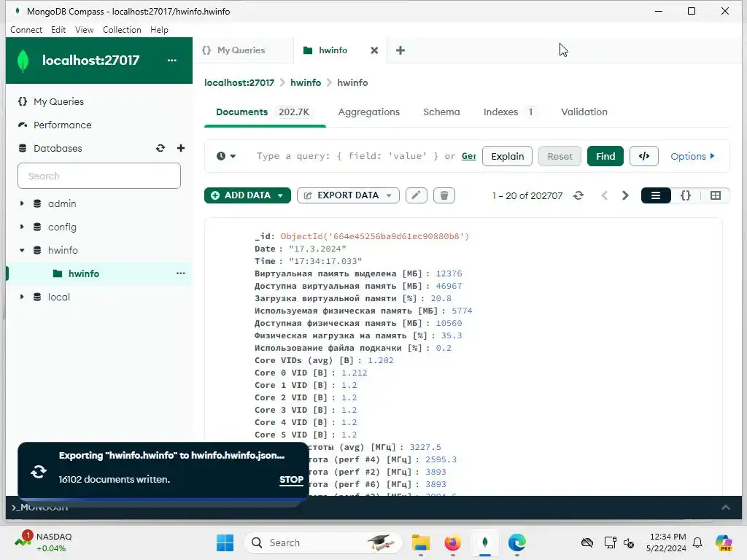Open query history clock dropdown

pos(226,156)
